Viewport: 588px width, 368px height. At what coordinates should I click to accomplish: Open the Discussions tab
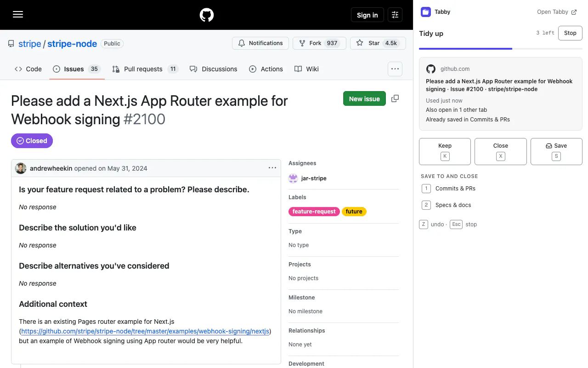(214, 69)
